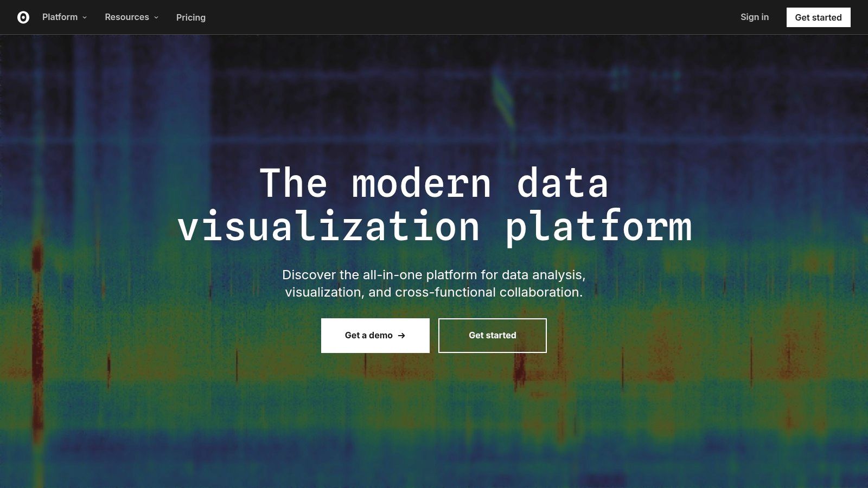The height and width of the screenshot is (488, 868).
Task: Click the Sign in link
Action: coord(754,17)
